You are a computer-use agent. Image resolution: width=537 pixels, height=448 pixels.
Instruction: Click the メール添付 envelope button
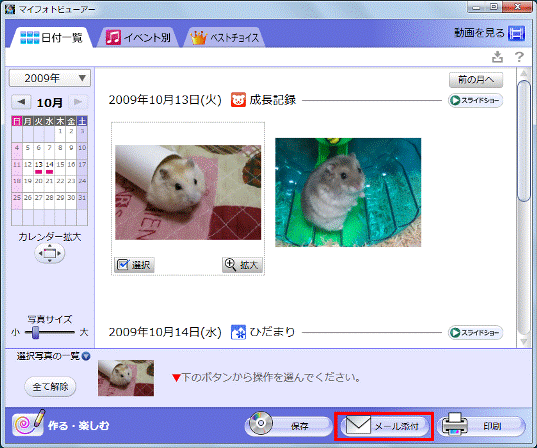pyautogui.click(x=384, y=426)
